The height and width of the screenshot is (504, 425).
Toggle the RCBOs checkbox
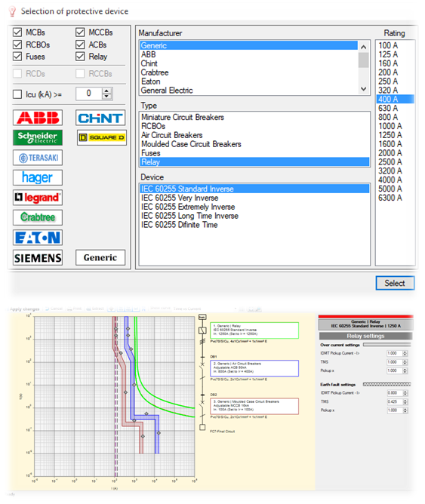[17, 45]
